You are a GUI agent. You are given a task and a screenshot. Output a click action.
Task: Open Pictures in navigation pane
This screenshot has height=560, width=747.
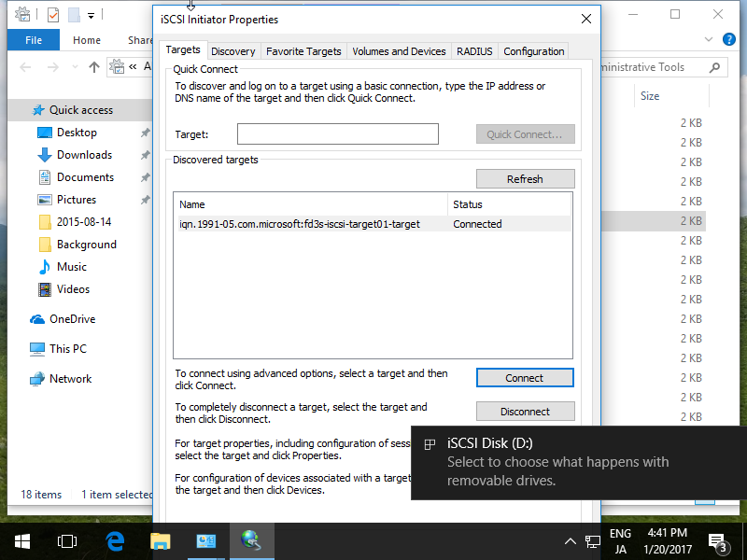coord(76,200)
